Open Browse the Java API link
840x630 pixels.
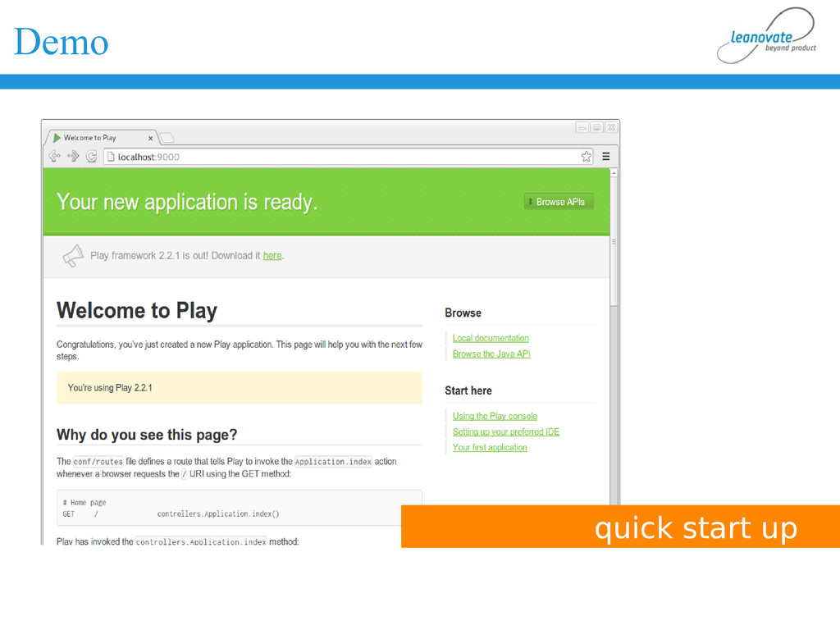(491, 354)
